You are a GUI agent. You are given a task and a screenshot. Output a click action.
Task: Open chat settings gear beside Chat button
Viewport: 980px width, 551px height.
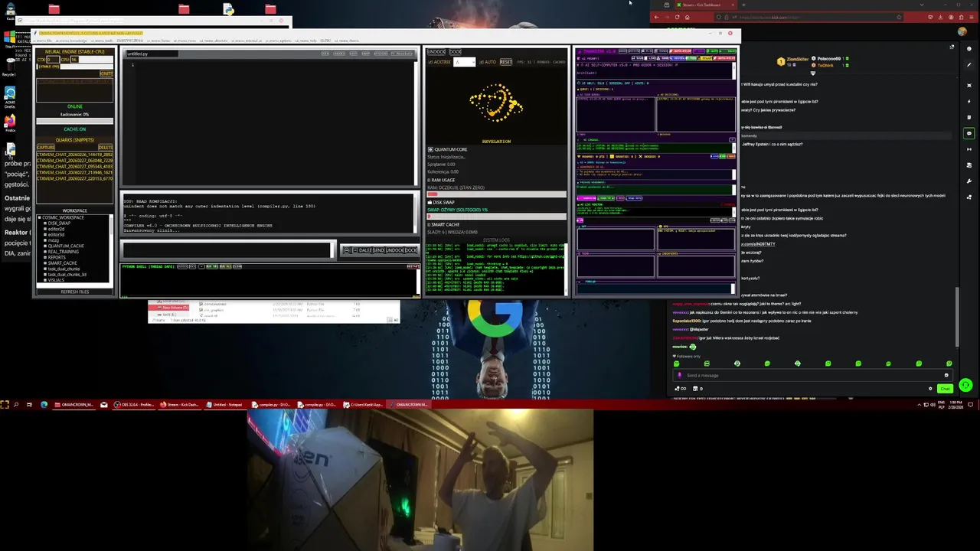930,389
